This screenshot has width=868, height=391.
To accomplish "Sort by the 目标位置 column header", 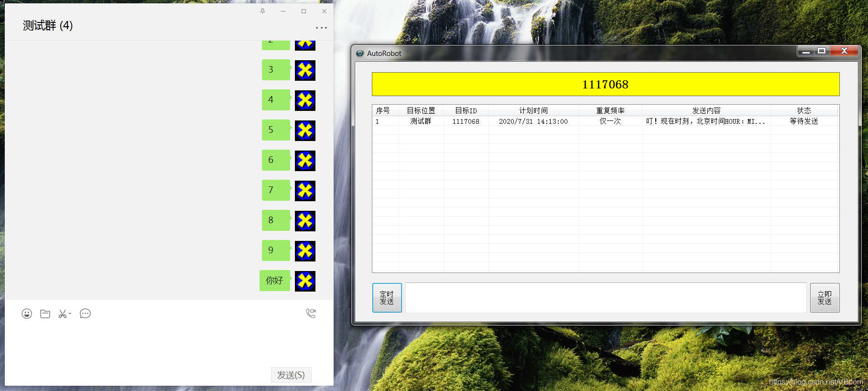I will point(421,110).
